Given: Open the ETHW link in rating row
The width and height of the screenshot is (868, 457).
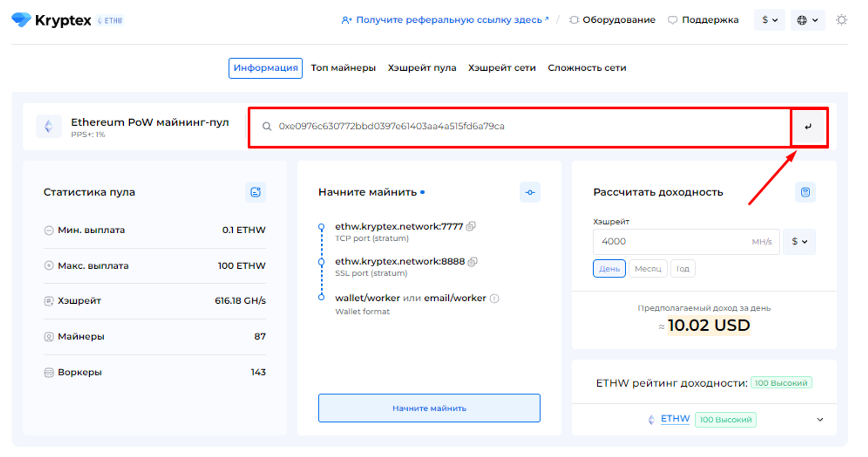Looking at the screenshot, I should (675, 419).
